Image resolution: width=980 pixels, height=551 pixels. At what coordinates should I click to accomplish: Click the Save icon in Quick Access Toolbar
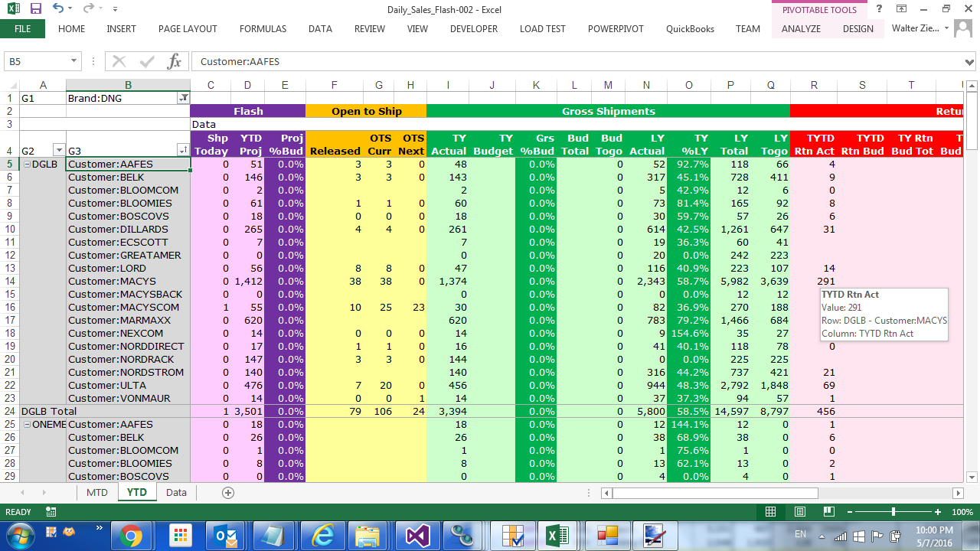tap(35, 9)
